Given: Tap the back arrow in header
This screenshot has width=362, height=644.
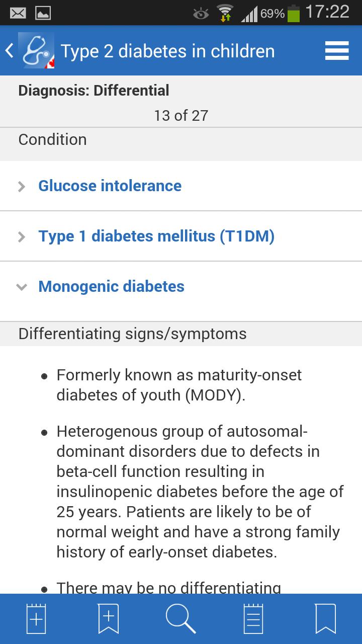Looking at the screenshot, I should click(9, 51).
